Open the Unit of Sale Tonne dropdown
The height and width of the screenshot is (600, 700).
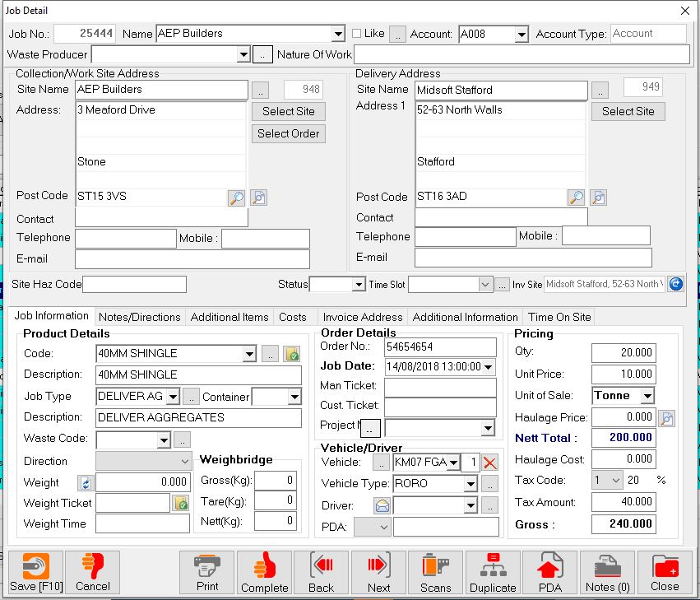(x=647, y=395)
